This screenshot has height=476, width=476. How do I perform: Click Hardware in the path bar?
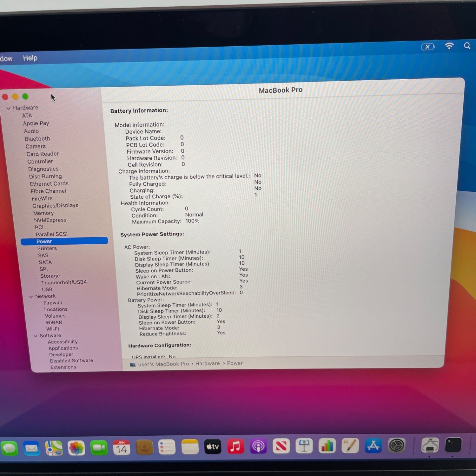(207, 363)
